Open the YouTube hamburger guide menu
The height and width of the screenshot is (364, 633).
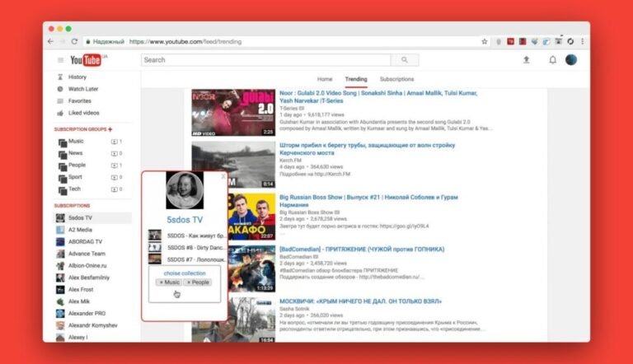(x=60, y=60)
